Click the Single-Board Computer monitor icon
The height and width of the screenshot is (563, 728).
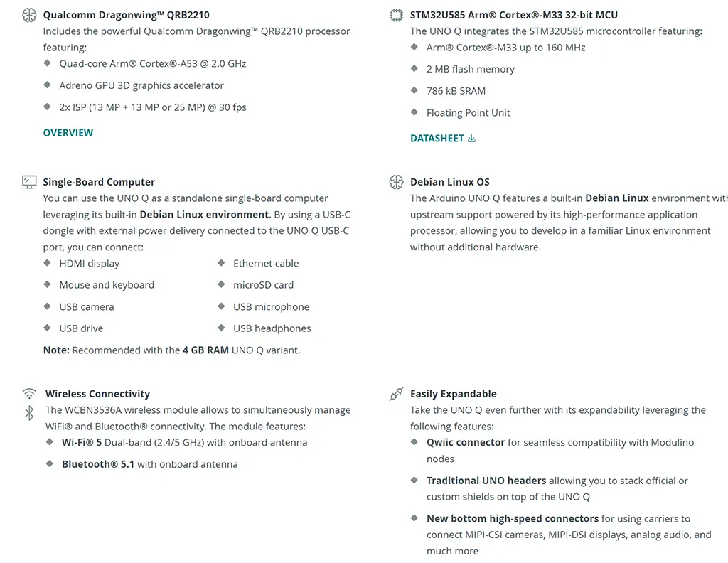tap(29, 182)
